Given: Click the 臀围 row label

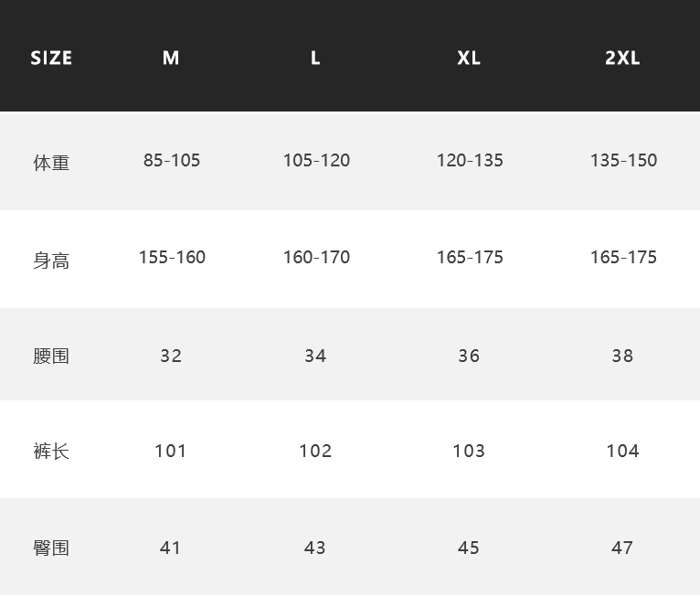Looking at the screenshot, I should tap(51, 548).
